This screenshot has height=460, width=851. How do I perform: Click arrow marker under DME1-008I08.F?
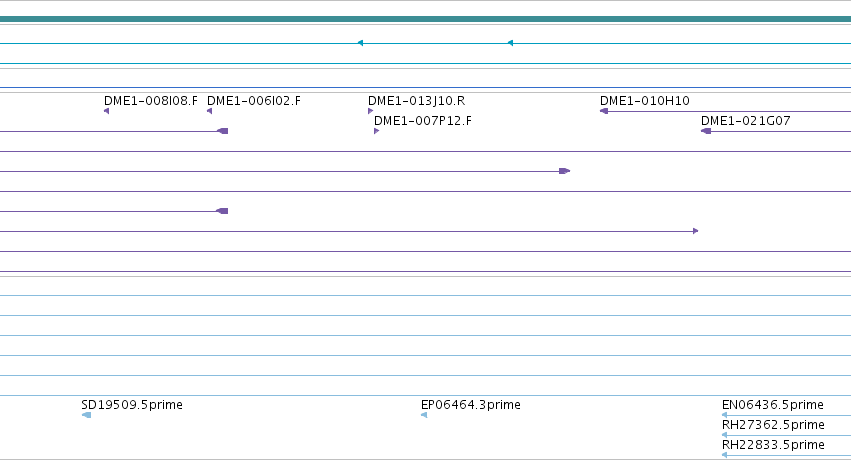click(106, 111)
